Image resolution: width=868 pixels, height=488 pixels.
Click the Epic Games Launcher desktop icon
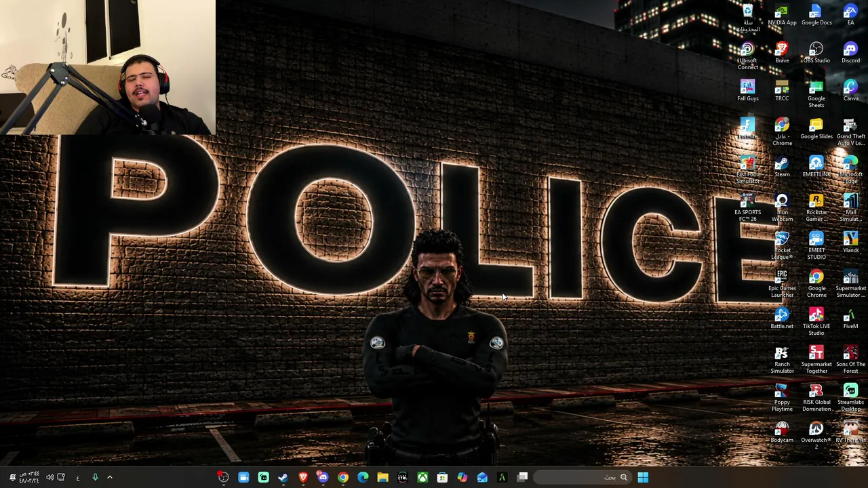pos(782,284)
